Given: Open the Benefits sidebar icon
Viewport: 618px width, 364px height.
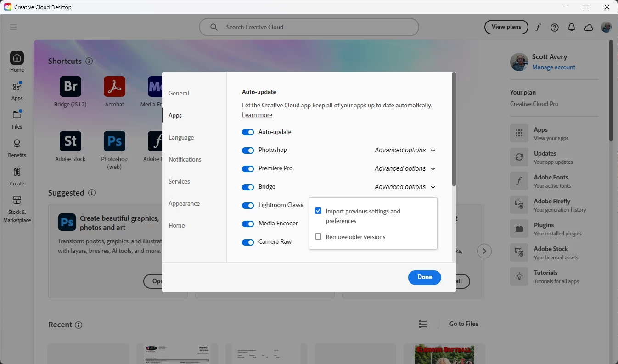Looking at the screenshot, I should click(17, 143).
